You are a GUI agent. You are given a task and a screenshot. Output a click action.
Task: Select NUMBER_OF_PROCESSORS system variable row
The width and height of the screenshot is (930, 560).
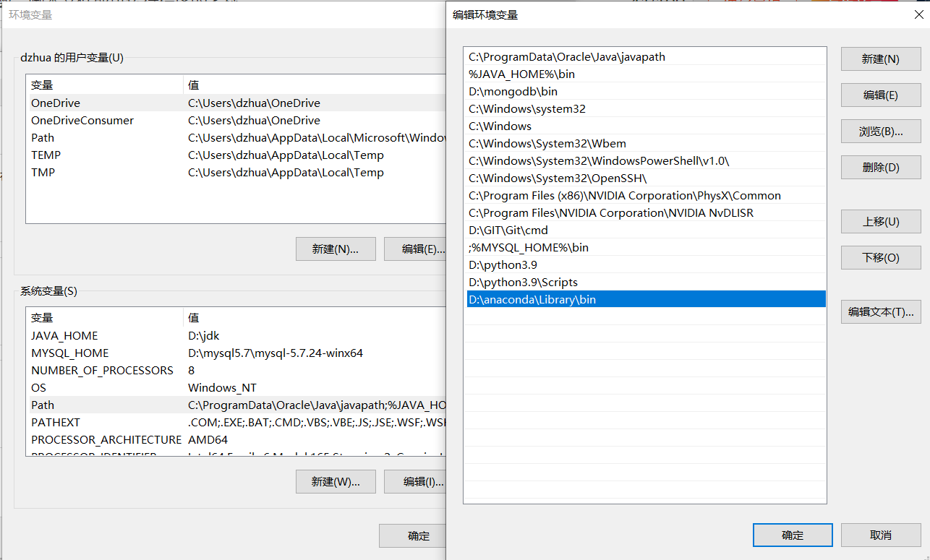click(x=236, y=370)
